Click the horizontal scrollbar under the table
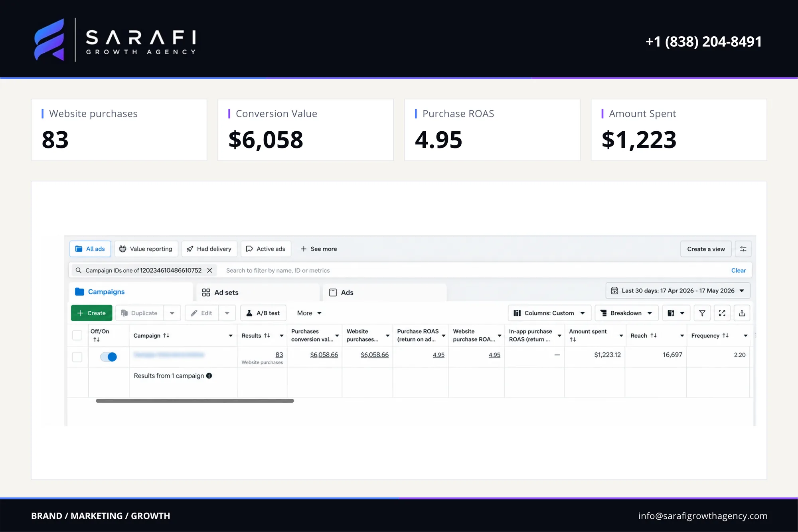The image size is (798, 532). point(195,401)
